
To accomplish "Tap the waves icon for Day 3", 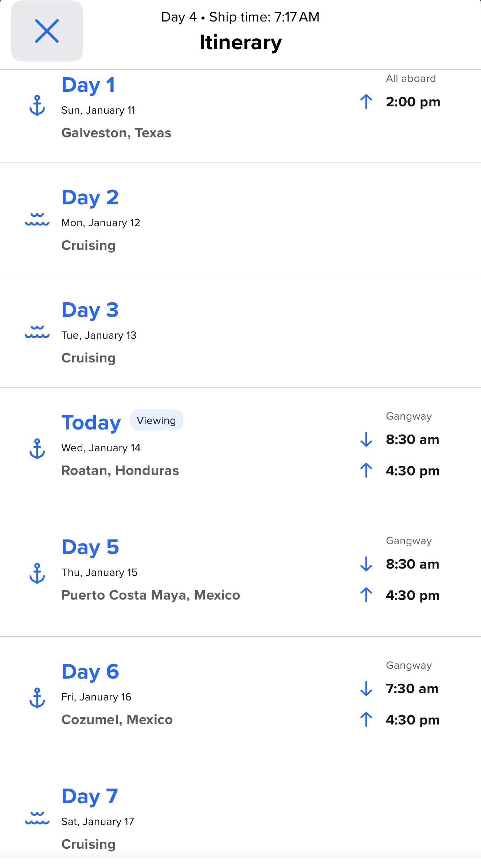I will 37,332.
